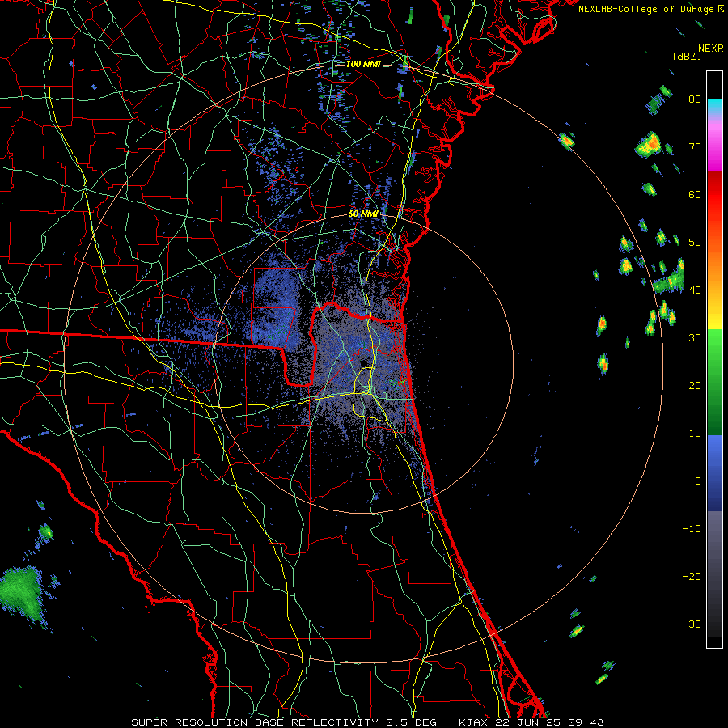Click the -10 value on dBZ scale

(692, 528)
